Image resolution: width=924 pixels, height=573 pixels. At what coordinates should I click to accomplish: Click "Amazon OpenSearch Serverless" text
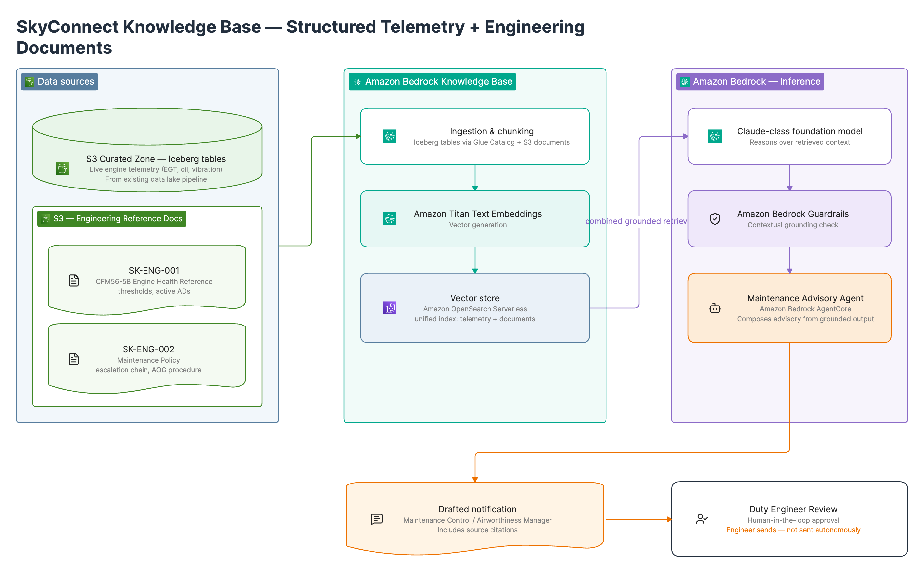click(475, 309)
